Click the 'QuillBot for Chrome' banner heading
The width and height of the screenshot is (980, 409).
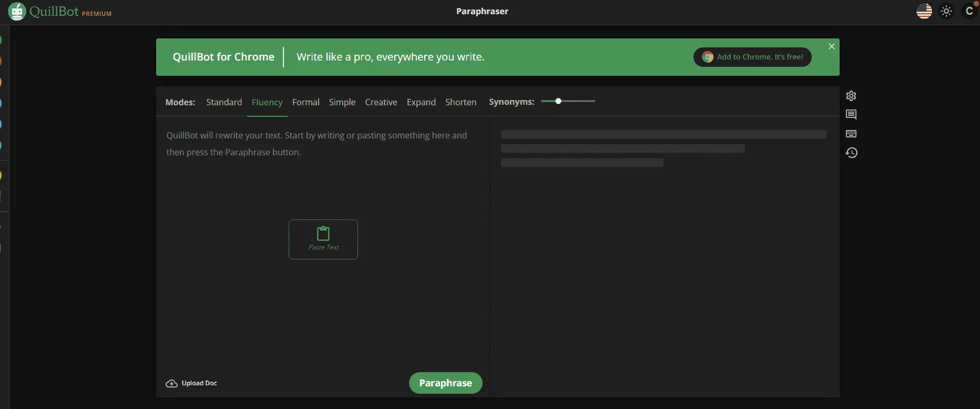[x=223, y=57]
